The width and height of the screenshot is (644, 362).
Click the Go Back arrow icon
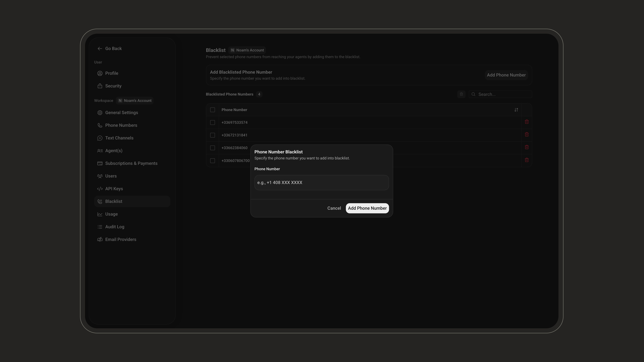[100, 49]
